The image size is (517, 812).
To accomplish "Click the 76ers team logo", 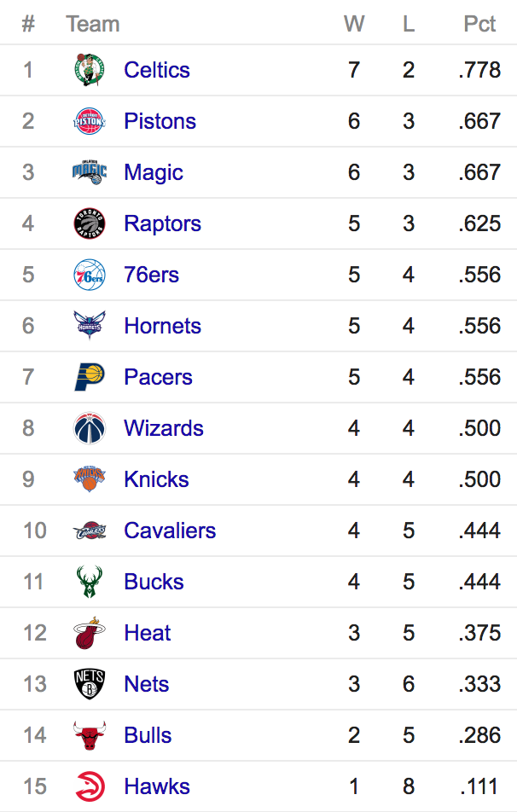I will tap(90, 275).
